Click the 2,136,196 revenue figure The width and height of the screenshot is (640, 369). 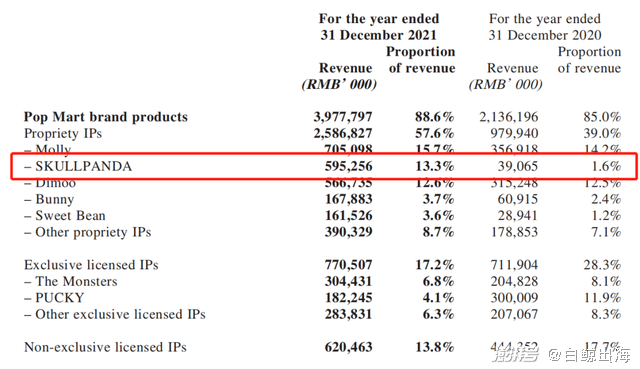pos(509,117)
